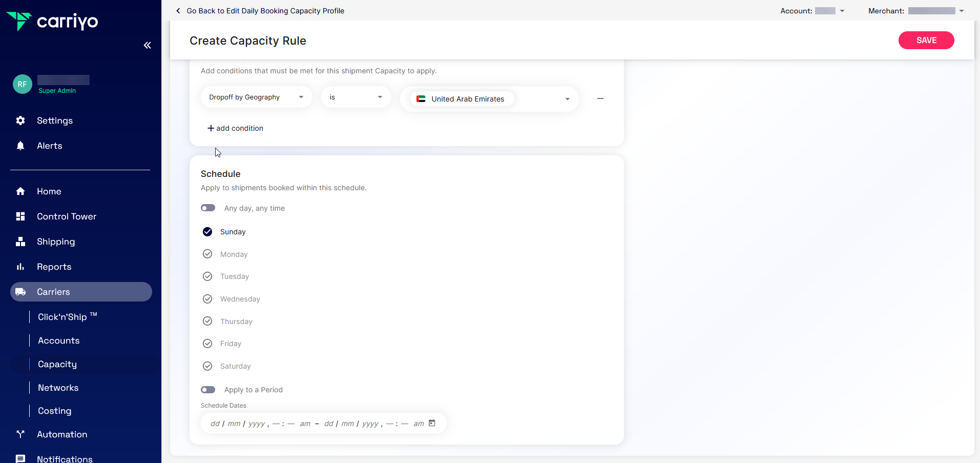
Task: Open Alerts bell icon
Action: [20, 146]
